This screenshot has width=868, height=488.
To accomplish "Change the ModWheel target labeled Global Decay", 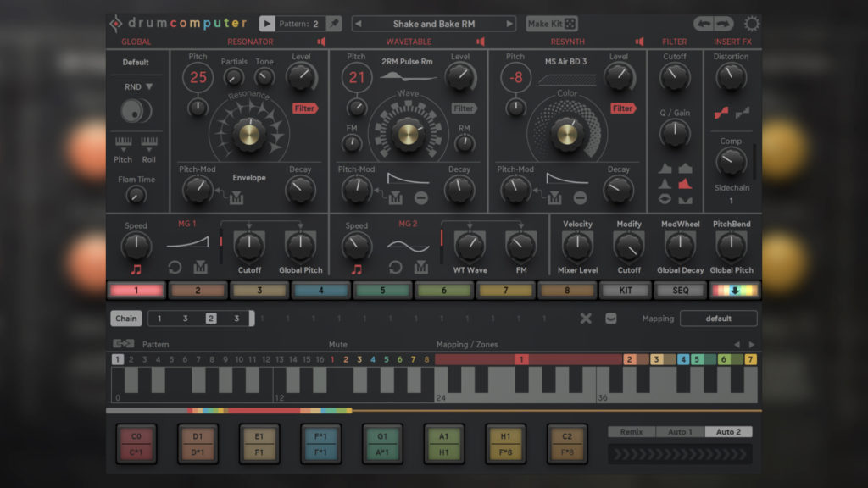I will [x=681, y=270].
